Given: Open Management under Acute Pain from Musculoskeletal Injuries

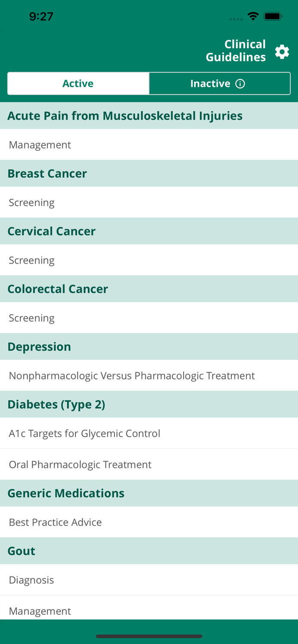Looking at the screenshot, I should click(x=40, y=145).
